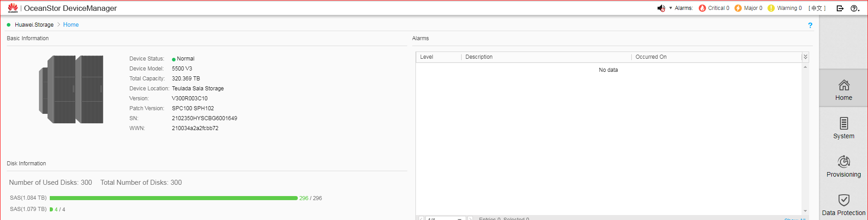Click the 296 used disks count
Image resolution: width=868 pixels, height=220 pixels.
pos(304,198)
